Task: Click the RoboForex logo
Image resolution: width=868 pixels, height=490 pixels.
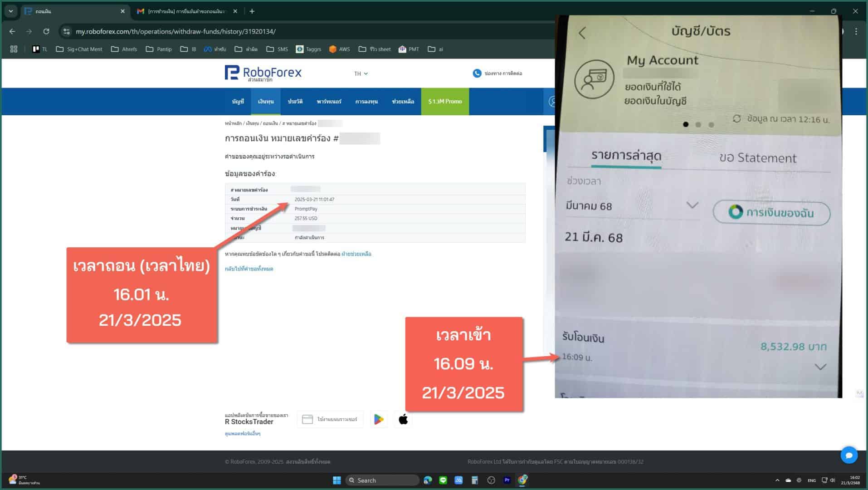Action: pos(263,73)
